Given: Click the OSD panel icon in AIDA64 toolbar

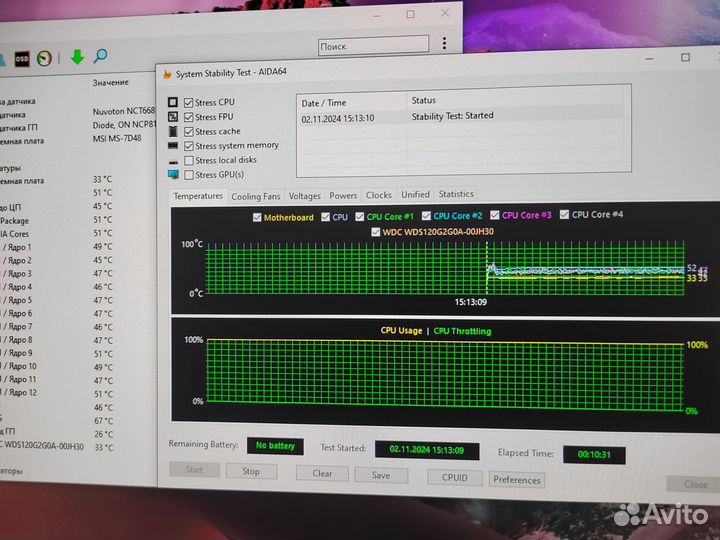Looking at the screenshot, I should click(x=22, y=59).
